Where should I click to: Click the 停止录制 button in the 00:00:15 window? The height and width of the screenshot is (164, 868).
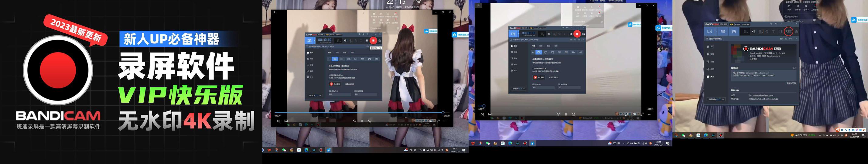click(539, 77)
